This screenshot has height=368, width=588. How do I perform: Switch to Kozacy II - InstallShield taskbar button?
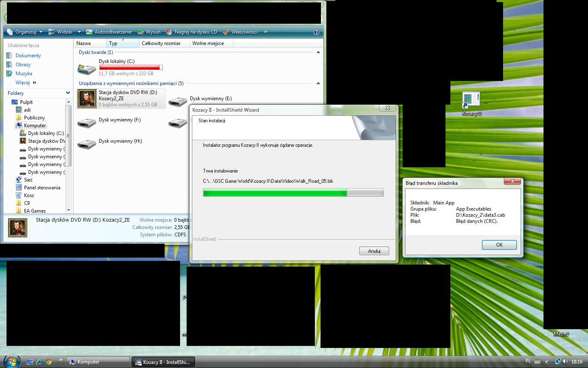(163, 362)
